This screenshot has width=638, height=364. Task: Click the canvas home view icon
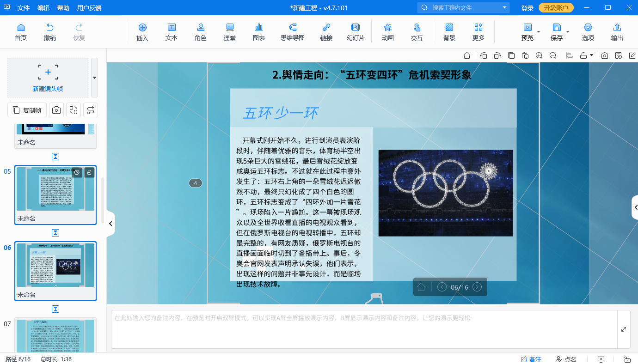pos(467,55)
